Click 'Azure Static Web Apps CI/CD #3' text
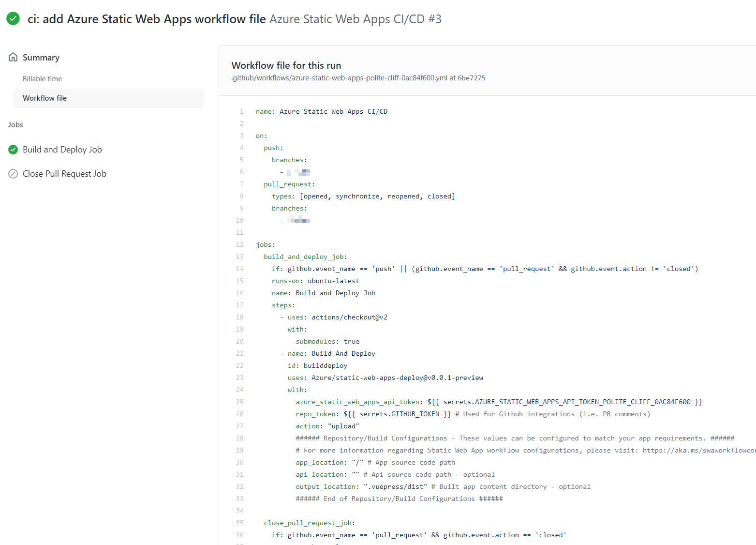Screen dimensions: 756x545 click(356, 19)
